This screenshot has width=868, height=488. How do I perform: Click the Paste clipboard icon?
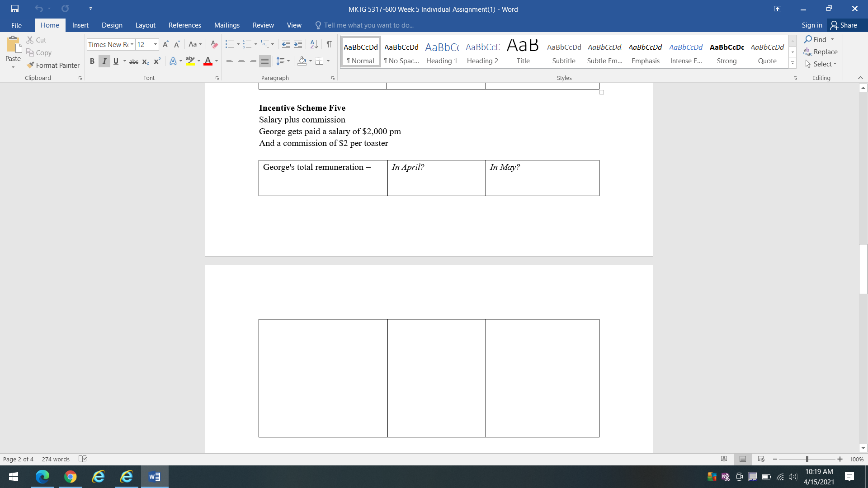click(13, 45)
